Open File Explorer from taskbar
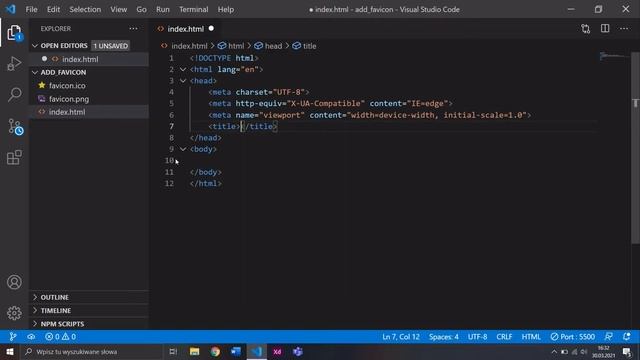This screenshot has height=360, width=640. pos(194,351)
